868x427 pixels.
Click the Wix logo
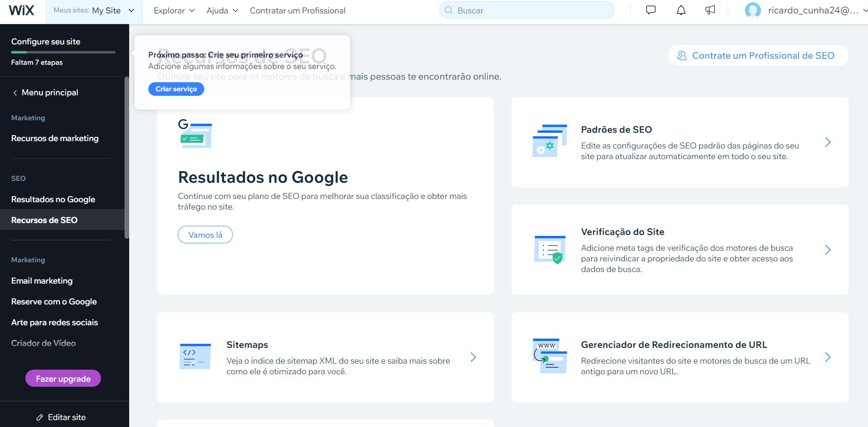22,11
